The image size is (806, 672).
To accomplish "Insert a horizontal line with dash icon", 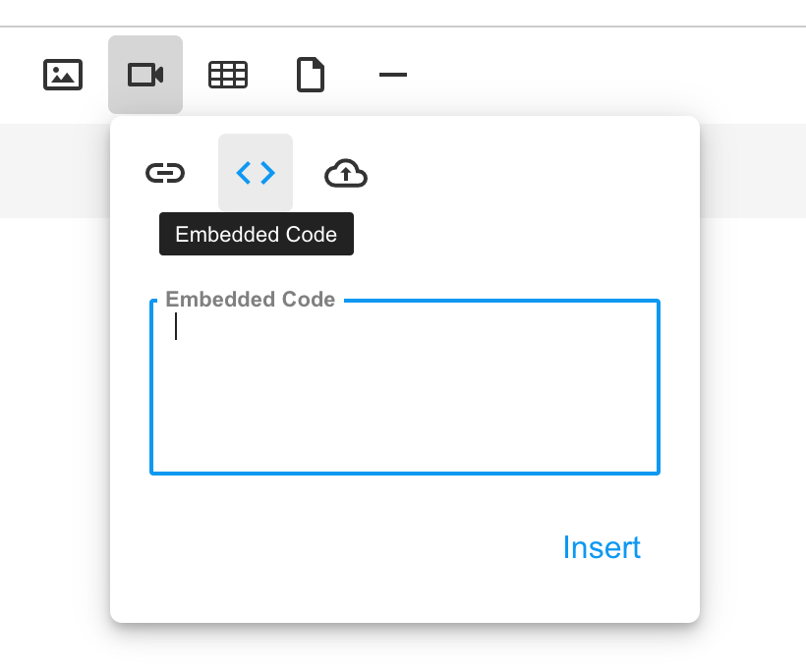I will [x=393, y=75].
